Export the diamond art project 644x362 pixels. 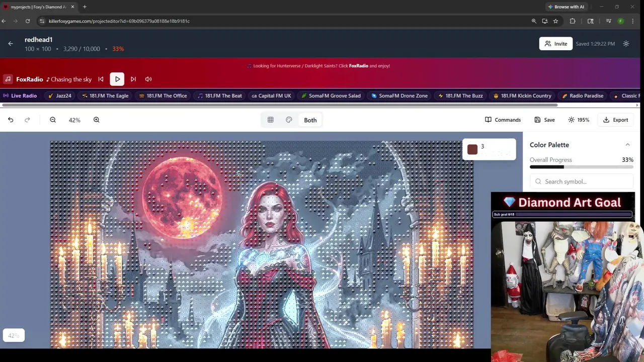[615, 120]
